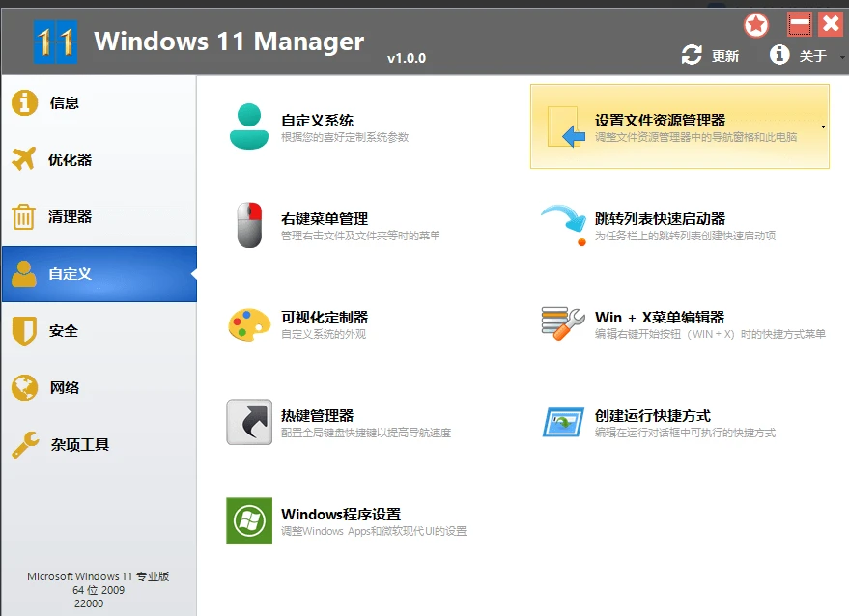Click the refresh icon beside 更新
This screenshot has height=616, width=849.
(x=692, y=55)
